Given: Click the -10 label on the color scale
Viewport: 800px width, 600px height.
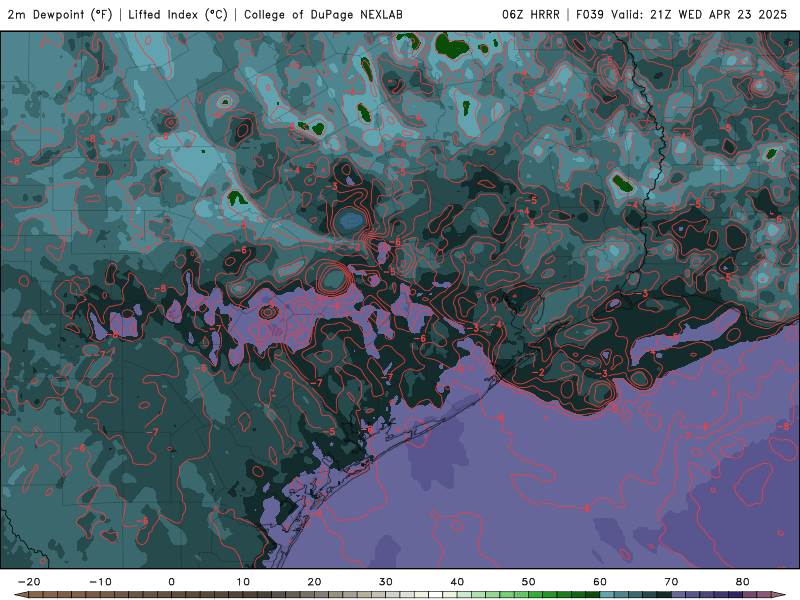Looking at the screenshot, I should 100,582.
